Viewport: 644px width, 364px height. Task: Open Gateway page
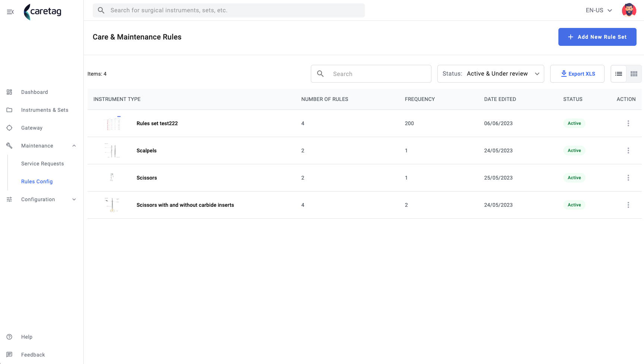coord(32,128)
